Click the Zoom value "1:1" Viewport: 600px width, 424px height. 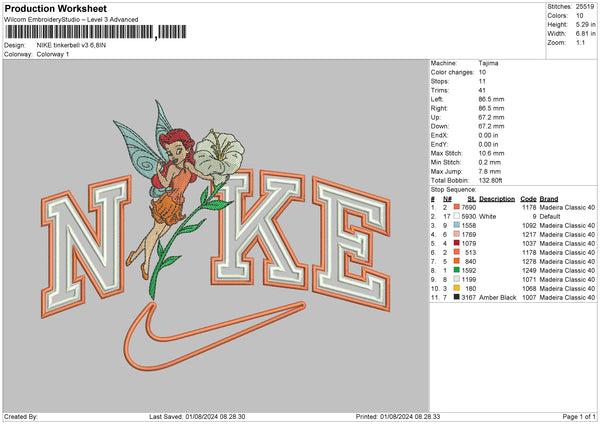(580, 42)
